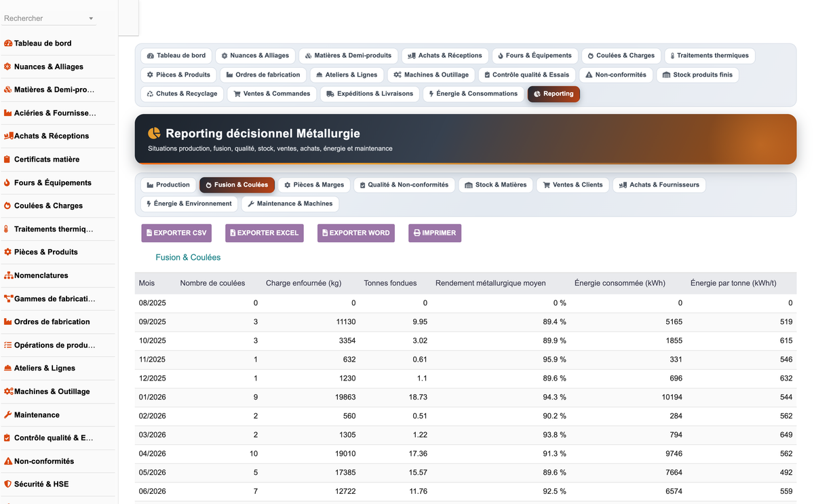Click the Mois column header
814x504 pixels.
147,283
